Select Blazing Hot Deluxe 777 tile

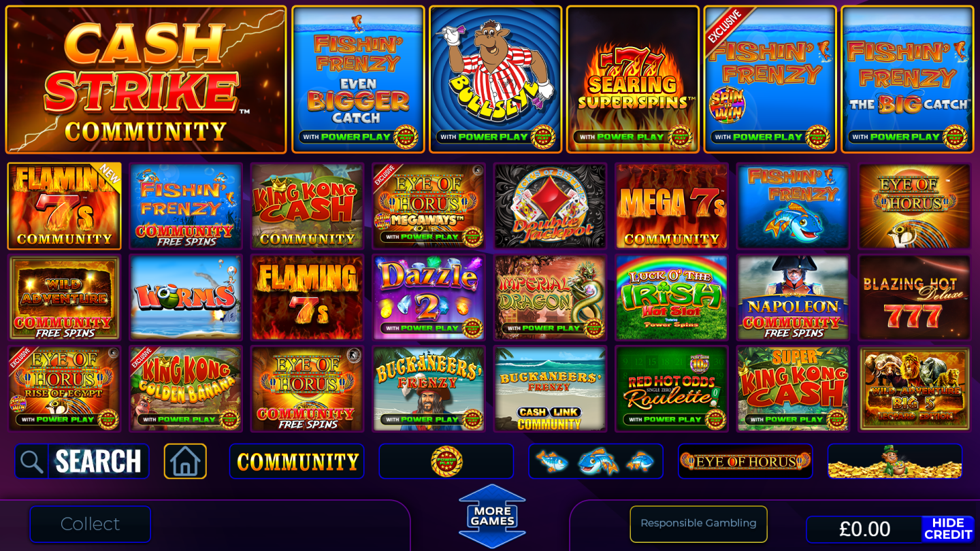point(914,297)
